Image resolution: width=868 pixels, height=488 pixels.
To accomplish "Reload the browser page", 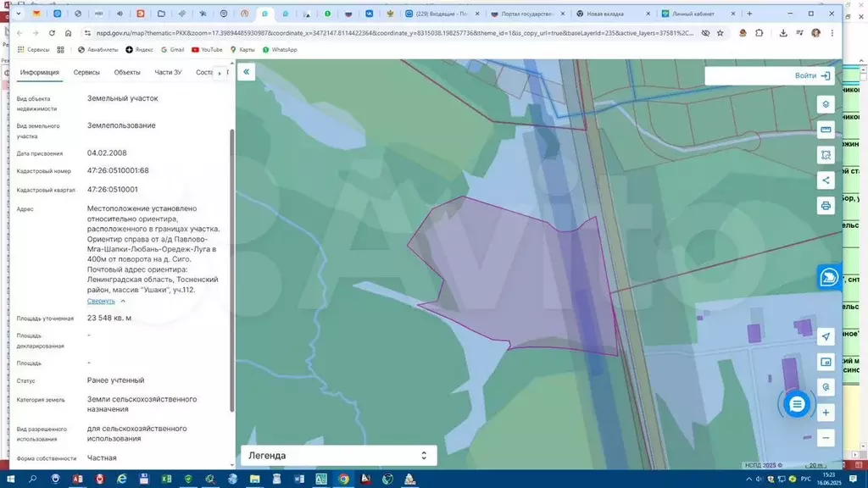I will point(52,33).
